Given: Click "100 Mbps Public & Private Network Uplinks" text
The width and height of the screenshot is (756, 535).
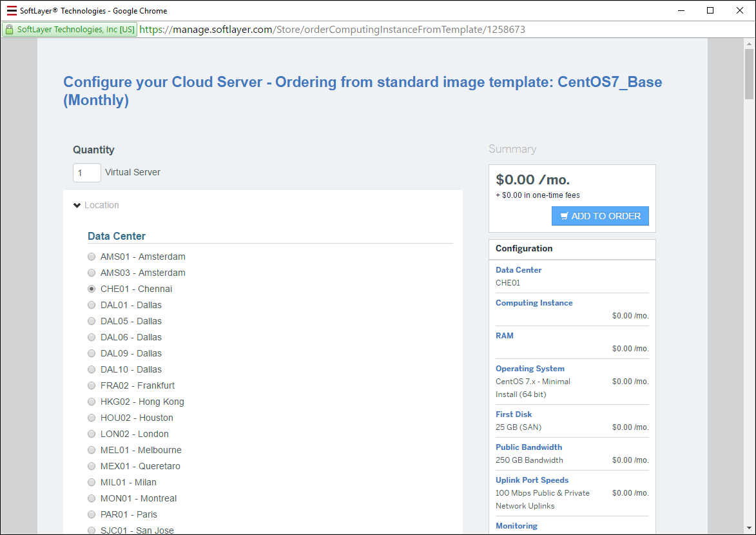Looking at the screenshot, I should click(543, 500).
